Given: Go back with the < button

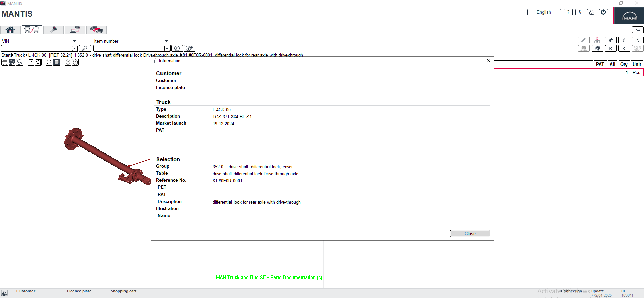Looking at the screenshot, I should point(624,48).
